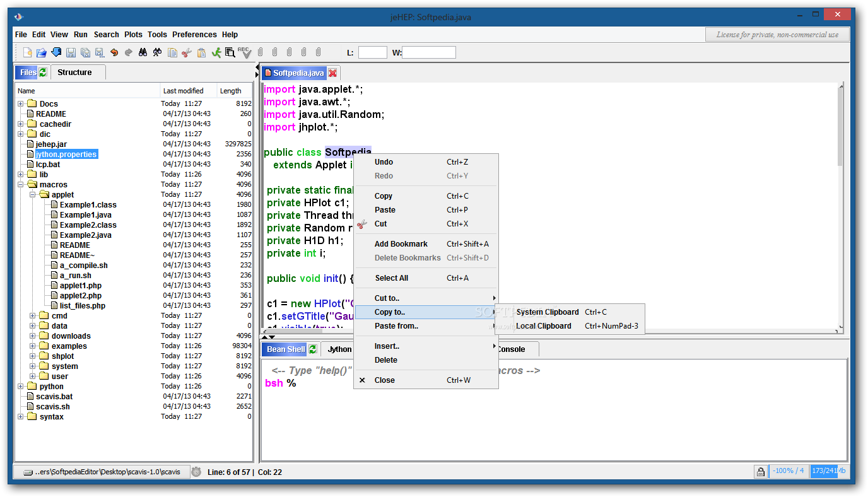Screen dimensions: 868x497
Task: Click the open file folder icon
Action: [x=41, y=52]
